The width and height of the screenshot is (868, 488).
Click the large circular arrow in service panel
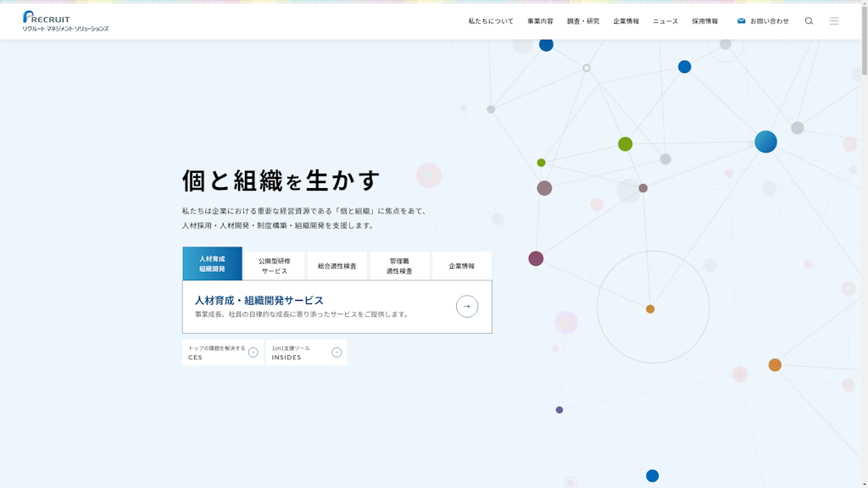pyautogui.click(x=467, y=307)
